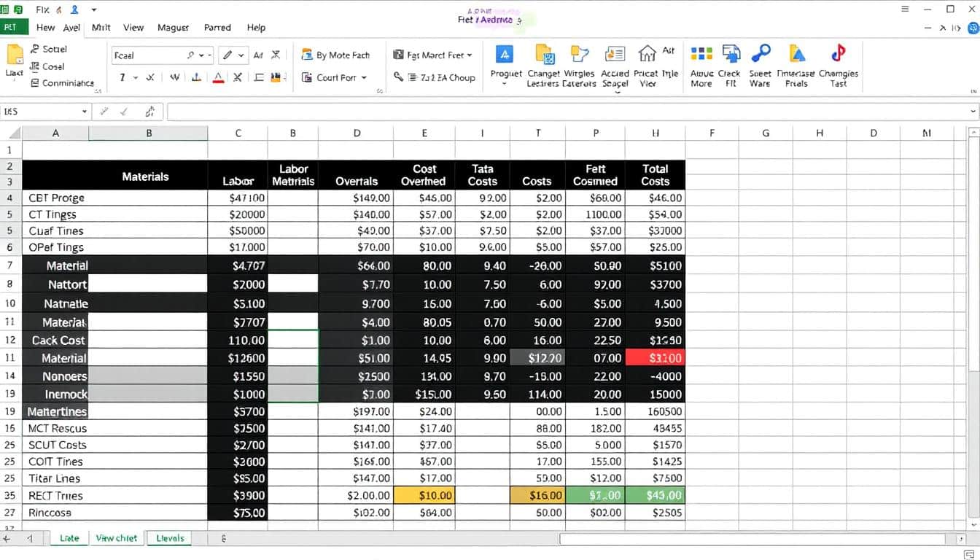Screen dimensions: 980x560
Task: Click the red underlined font color A
Action: (218, 77)
